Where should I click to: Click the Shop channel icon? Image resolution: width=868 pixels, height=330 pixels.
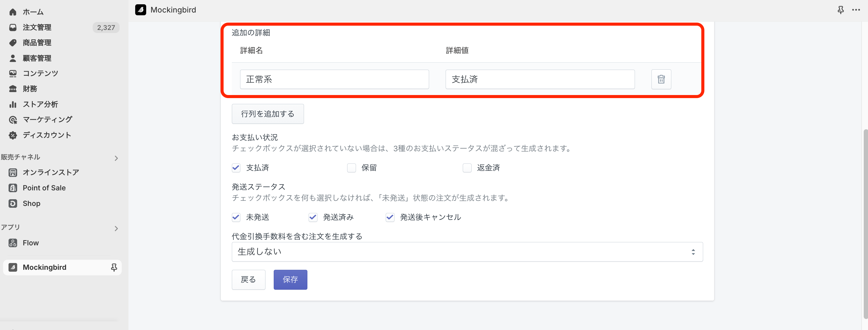(x=13, y=204)
